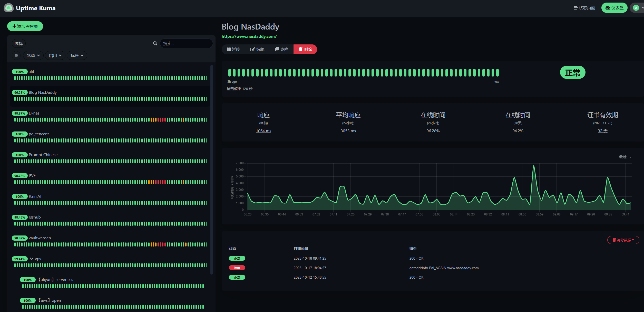This screenshot has width=644, height=312.
Task: Click the Uptime Kuma logo icon
Action: pyautogui.click(x=8, y=8)
